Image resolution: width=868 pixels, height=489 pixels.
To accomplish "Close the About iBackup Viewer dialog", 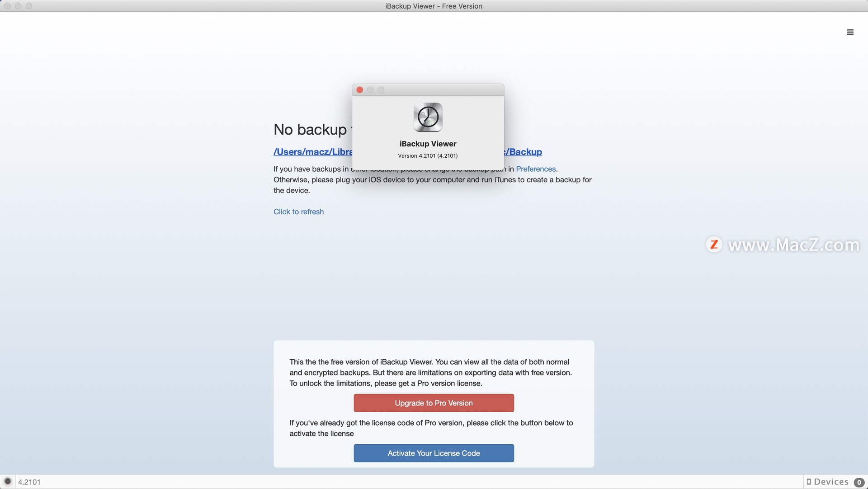I will [360, 90].
